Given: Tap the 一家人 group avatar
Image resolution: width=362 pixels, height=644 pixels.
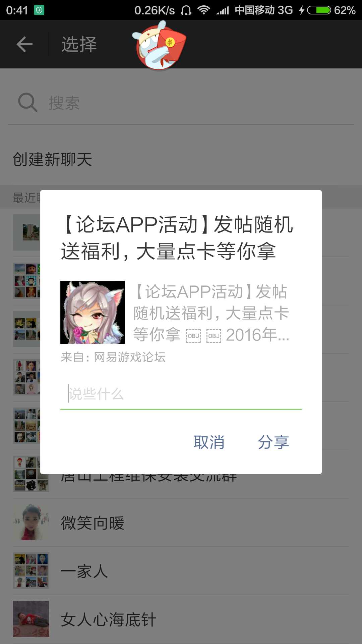Looking at the screenshot, I should [x=31, y=571].
